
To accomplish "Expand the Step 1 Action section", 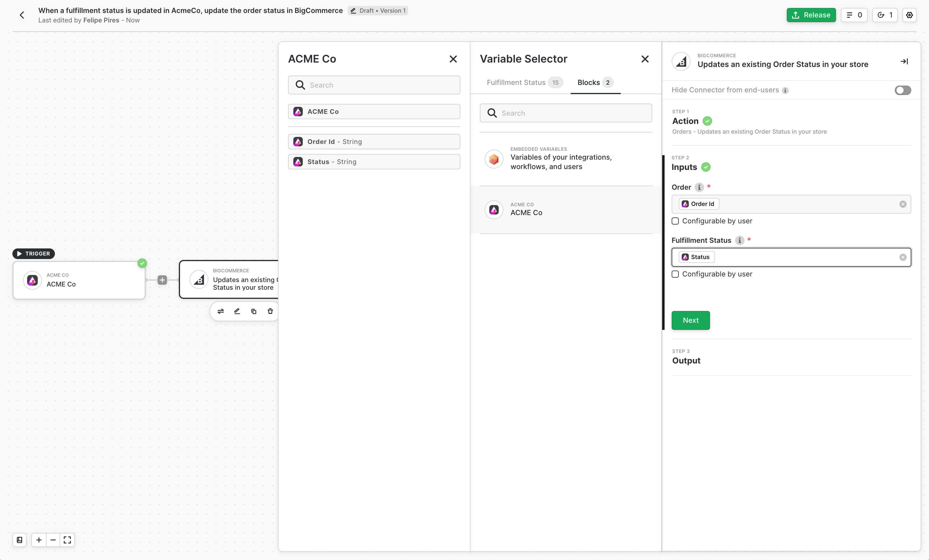I will 685,121.
